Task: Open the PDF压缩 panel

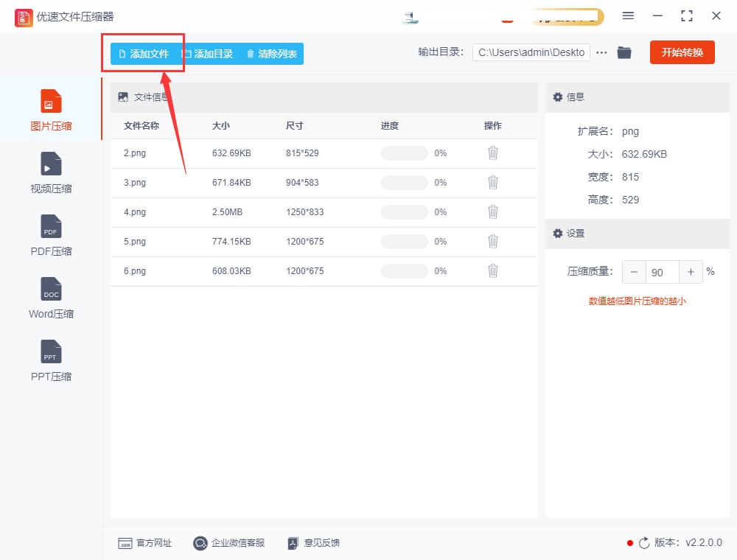Action: click(50, 234)
